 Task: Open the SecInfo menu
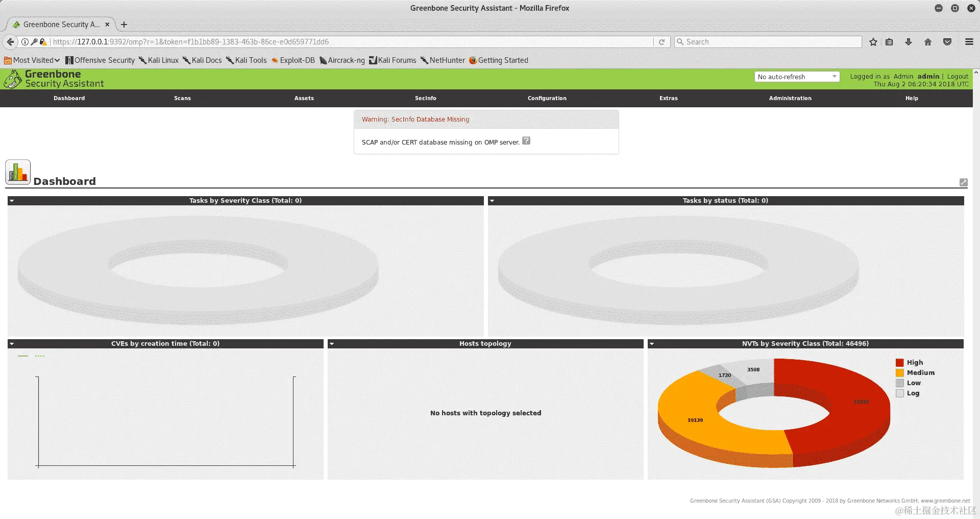[426, 98]
